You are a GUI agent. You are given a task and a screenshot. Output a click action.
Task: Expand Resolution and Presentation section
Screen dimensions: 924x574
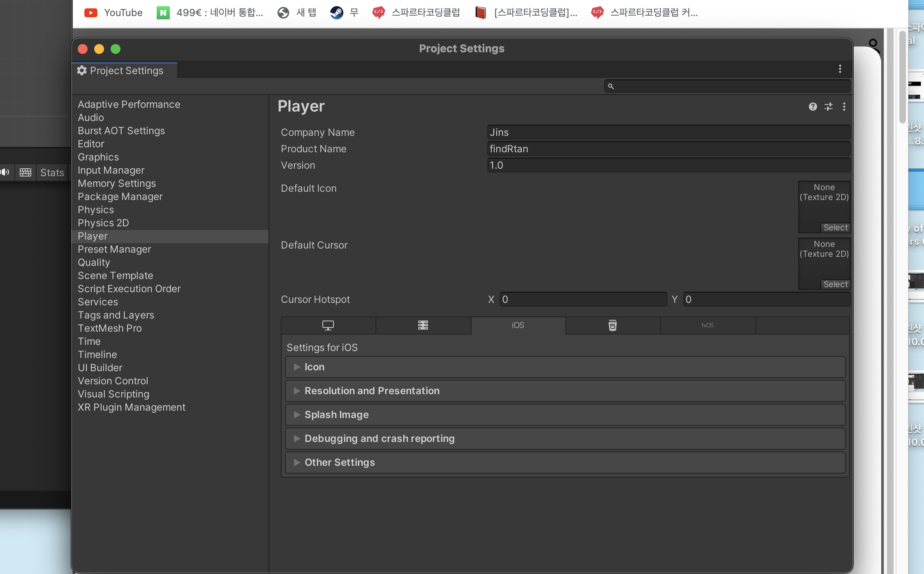pos(565,391)
